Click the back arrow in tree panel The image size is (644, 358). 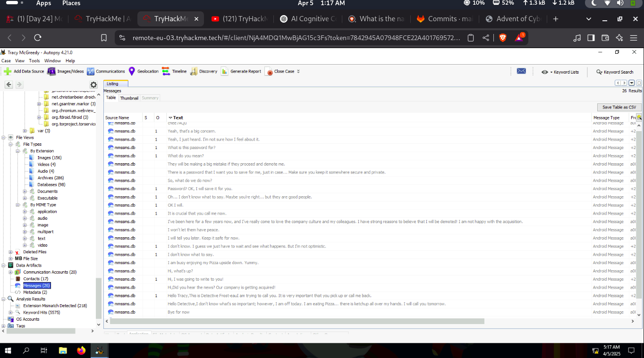(9, 85)
